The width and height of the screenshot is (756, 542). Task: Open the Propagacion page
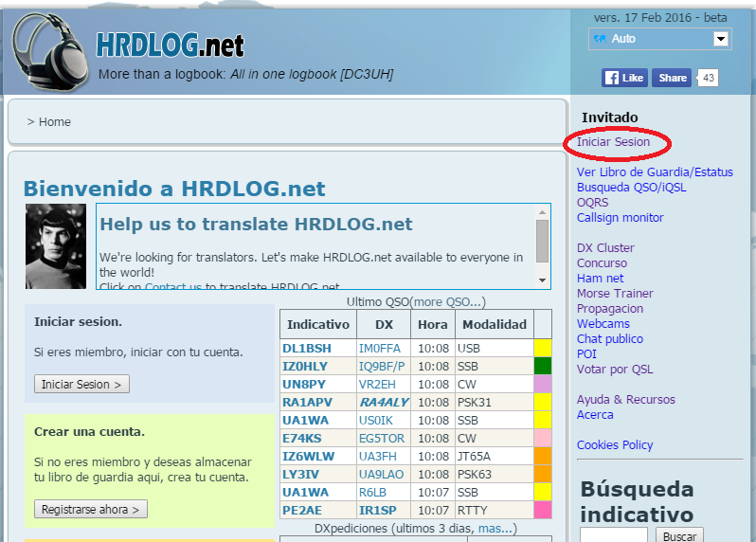tap(610, 309)
